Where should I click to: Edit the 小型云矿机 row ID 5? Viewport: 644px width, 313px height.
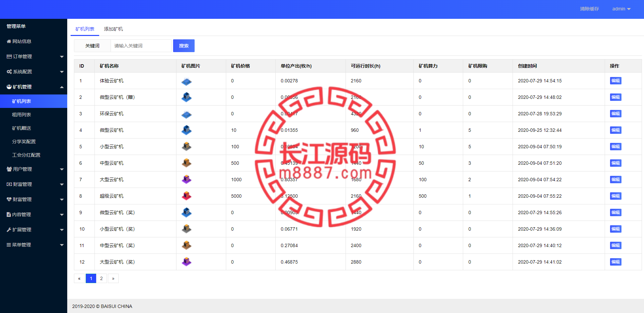pyautogui.click(x=615, y=147)
